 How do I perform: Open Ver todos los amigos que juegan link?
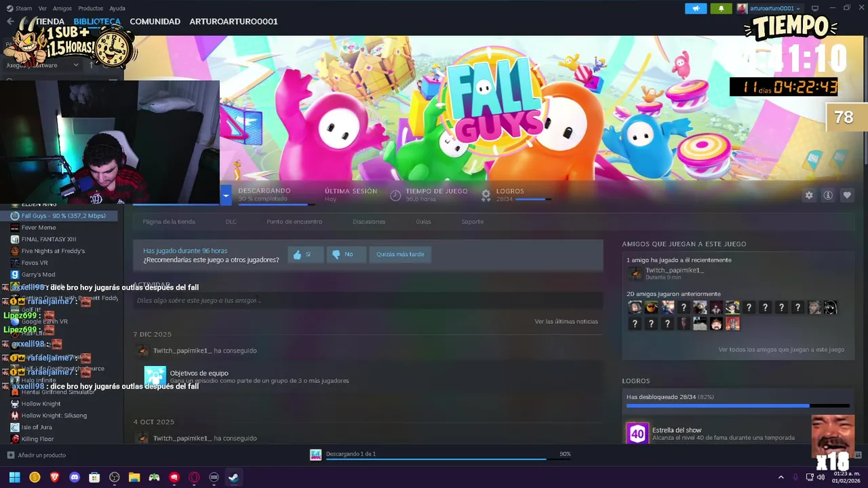click(x=781, y=350)
